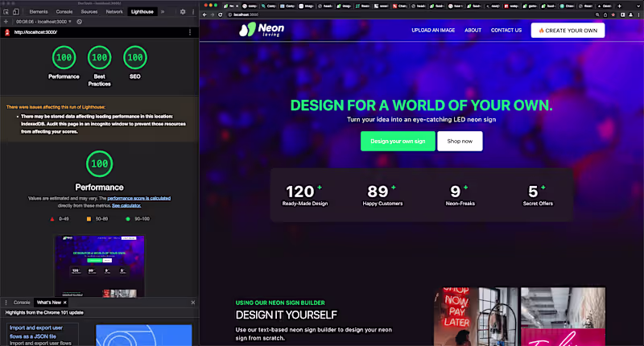
Task: Click 'USING OUR NEON SIGN BUILDER' text
Action: [280, 303]
